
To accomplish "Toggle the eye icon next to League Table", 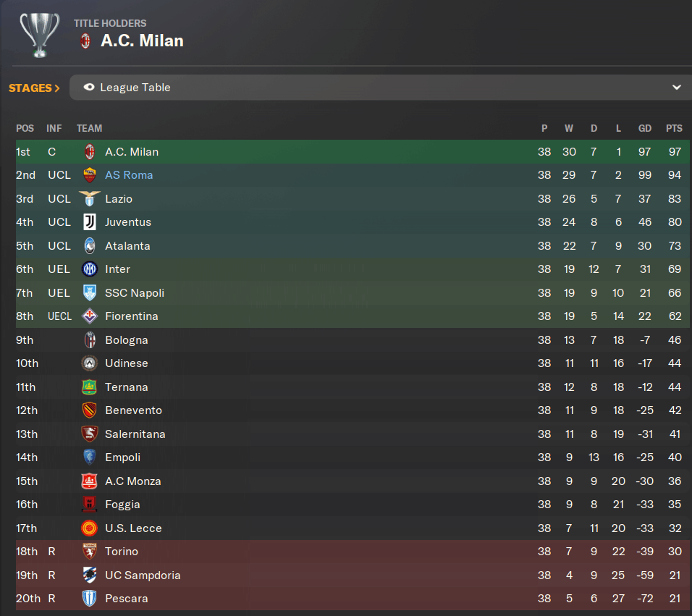I will click(89, 87).
